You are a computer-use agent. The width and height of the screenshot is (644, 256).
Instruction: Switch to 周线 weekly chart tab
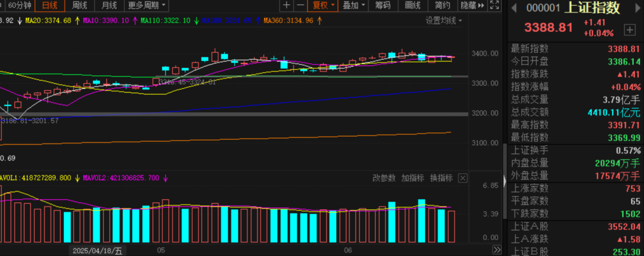tap(80, 5)
